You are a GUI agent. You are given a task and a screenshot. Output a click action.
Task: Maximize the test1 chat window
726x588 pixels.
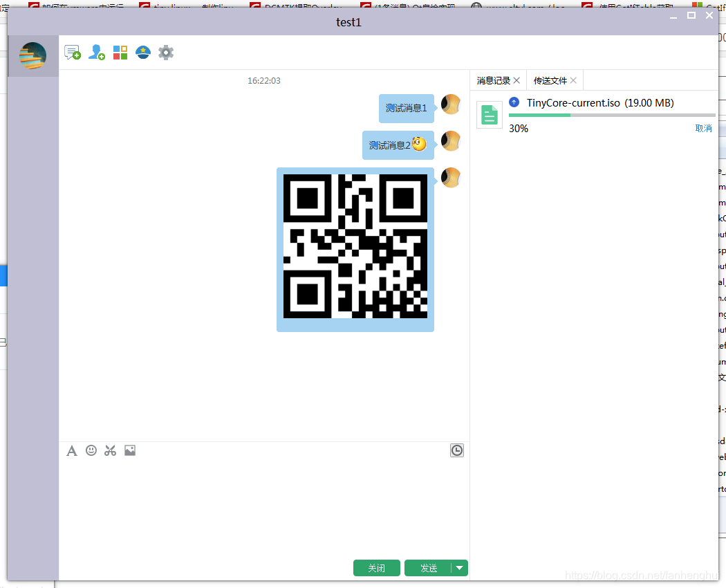tap(691, 15)
